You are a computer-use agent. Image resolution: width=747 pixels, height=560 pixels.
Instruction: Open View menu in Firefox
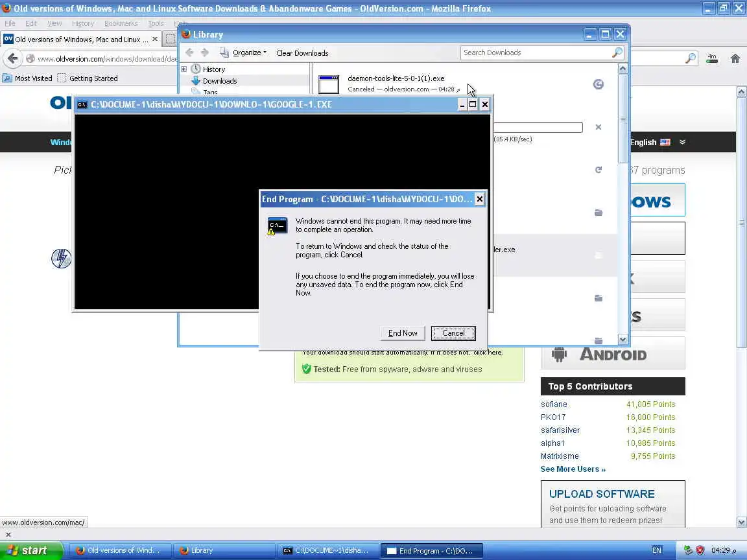(x=54, y=23)
